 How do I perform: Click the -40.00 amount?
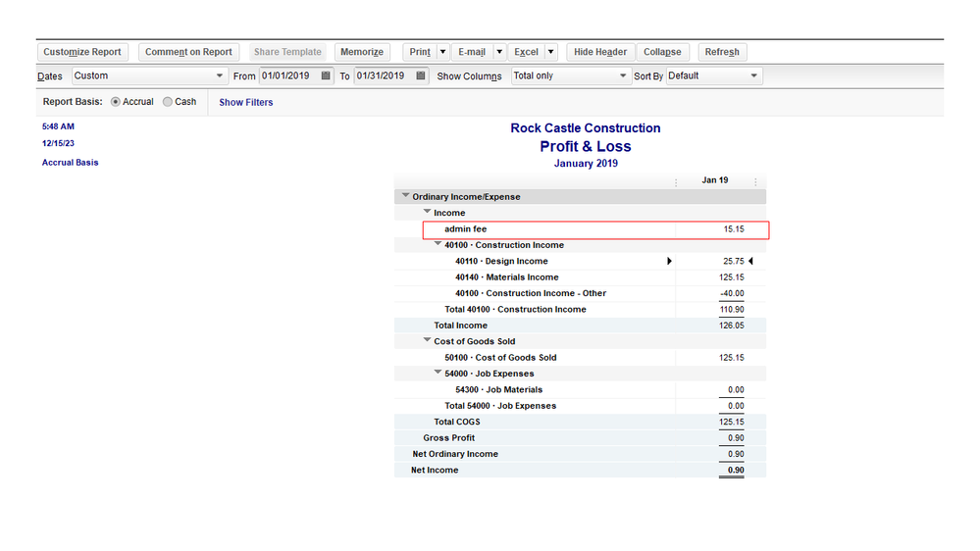click(x=732, y=293)
